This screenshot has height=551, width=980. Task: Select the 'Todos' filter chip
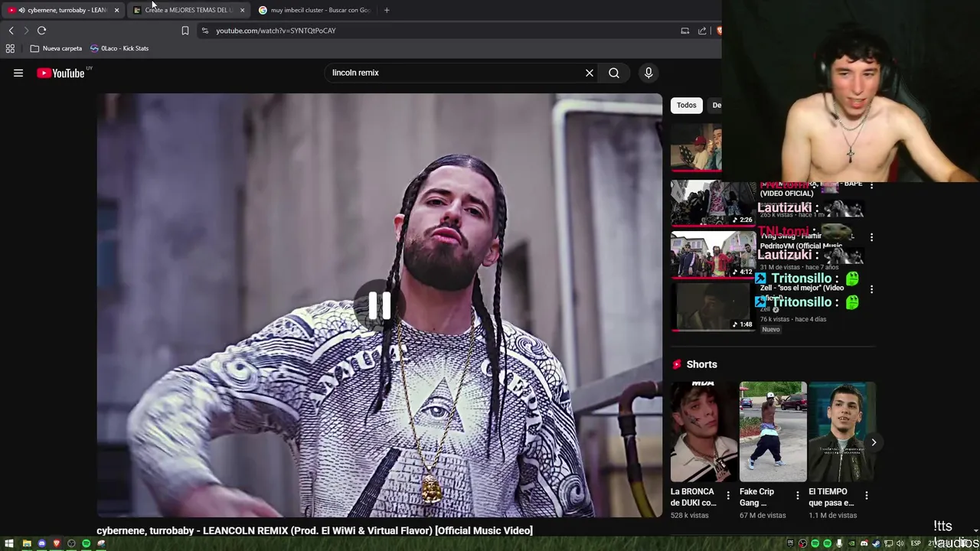click(x=687, y=105)
